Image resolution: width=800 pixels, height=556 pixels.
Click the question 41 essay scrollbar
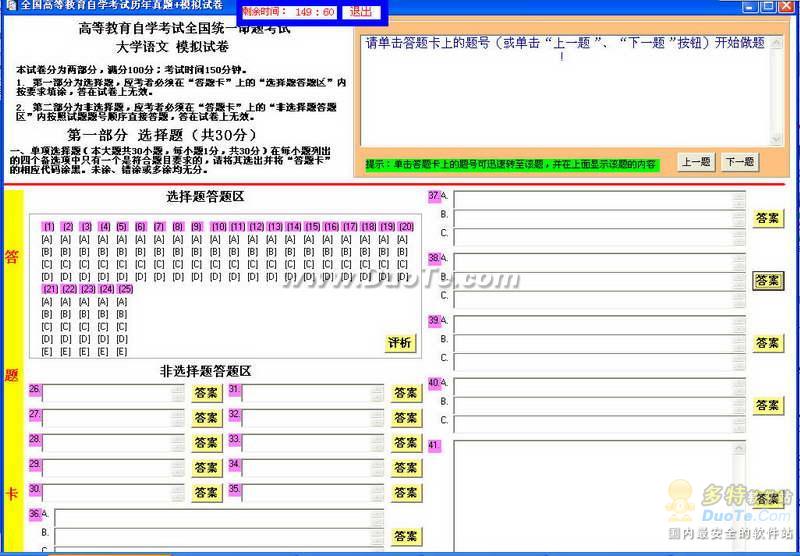(x=739, y=496)
